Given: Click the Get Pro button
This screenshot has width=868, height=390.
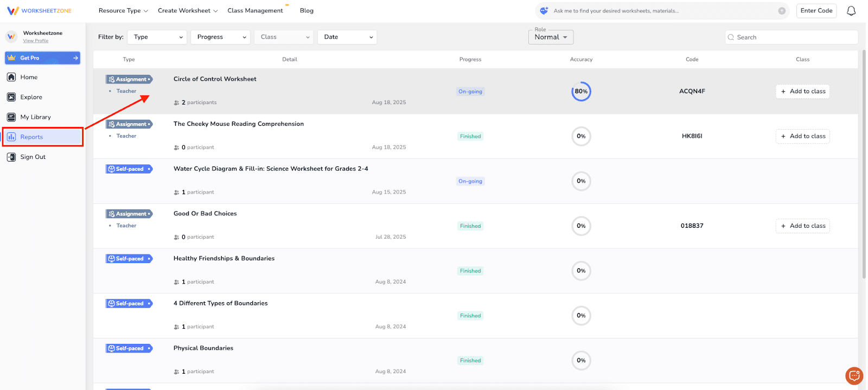Looking at the screenshot, I should 42,57.
